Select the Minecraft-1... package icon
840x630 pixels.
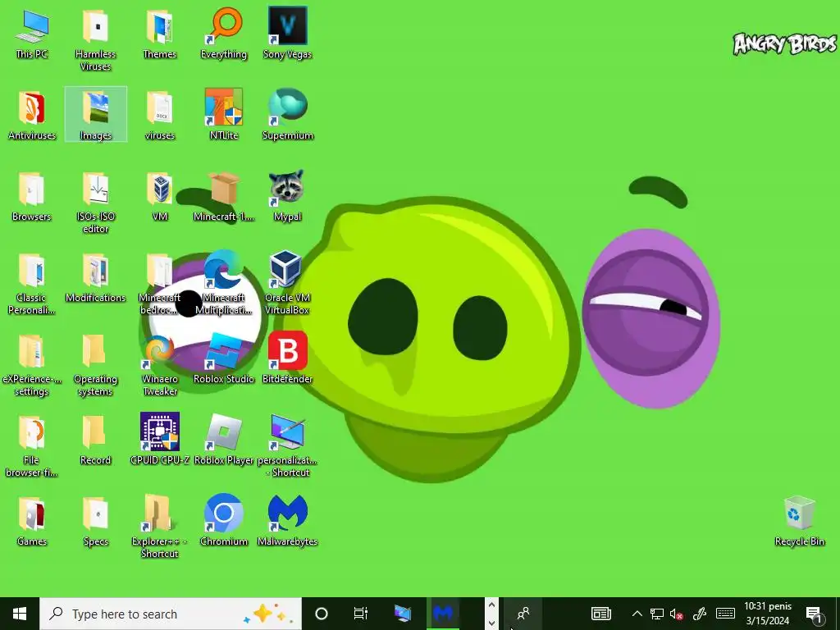point(224,197)
